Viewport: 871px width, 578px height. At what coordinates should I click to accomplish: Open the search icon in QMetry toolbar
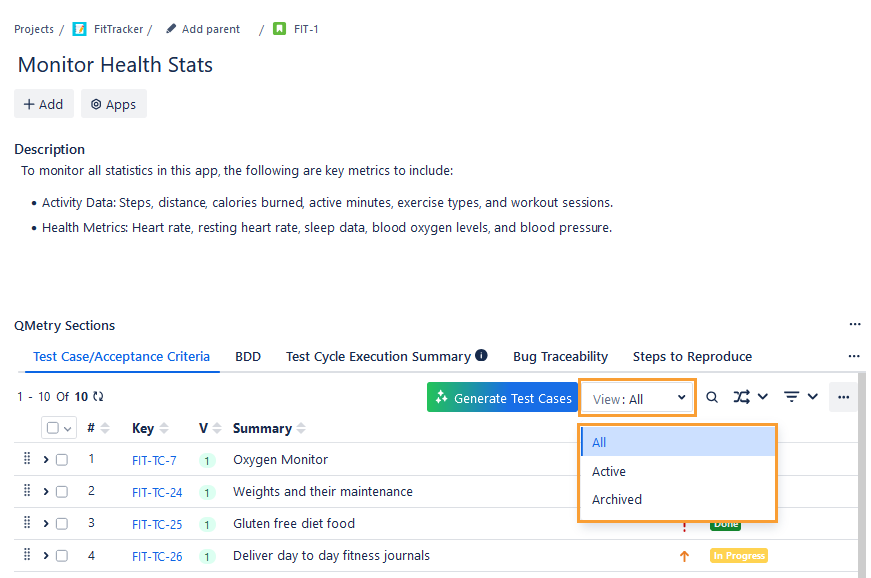pyautogui.click(x=712, y=397)
